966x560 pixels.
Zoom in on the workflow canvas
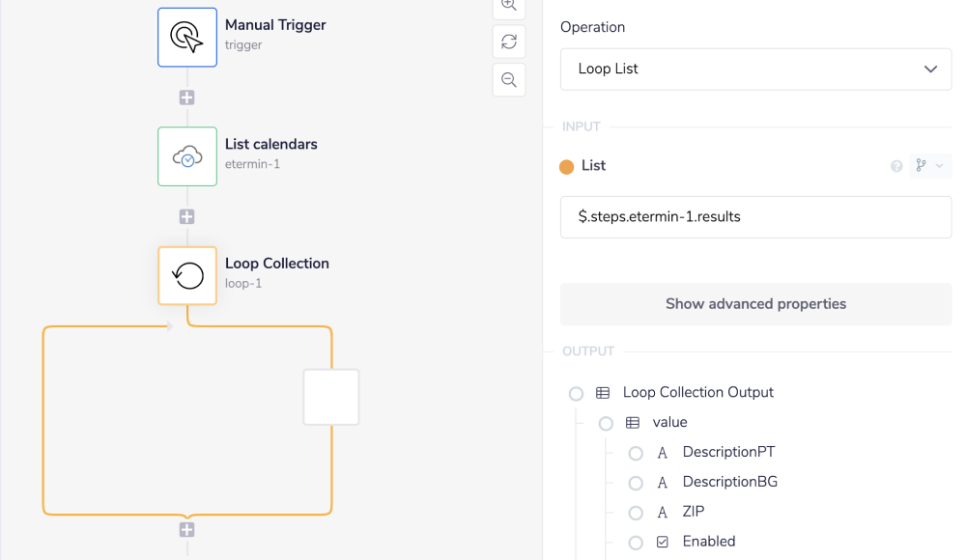coord(509,6)
